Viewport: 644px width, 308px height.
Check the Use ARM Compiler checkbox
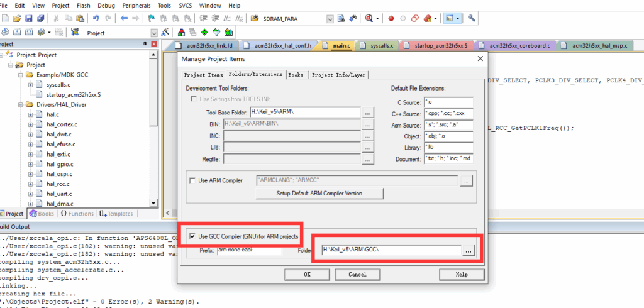point(192,180)
